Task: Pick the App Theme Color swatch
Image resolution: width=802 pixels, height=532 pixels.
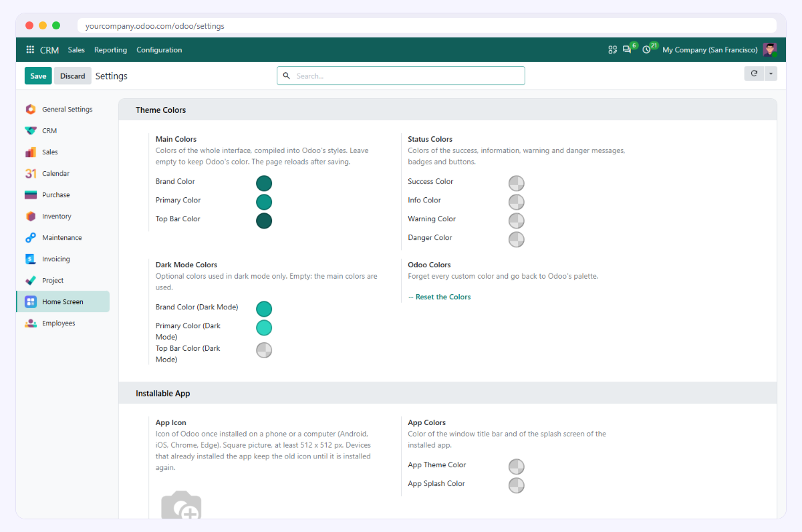Action: click(517, 467)
